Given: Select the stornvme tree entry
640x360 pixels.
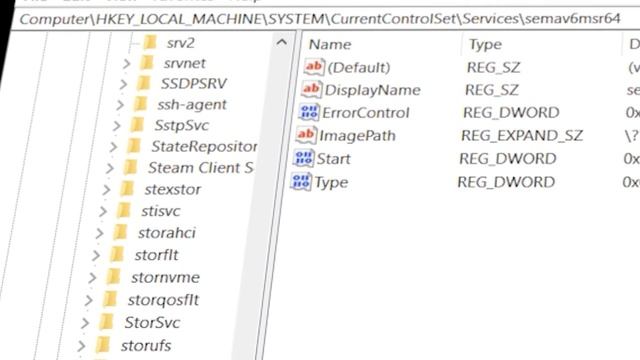Looking at the screenshot, I should click(165, 278).
